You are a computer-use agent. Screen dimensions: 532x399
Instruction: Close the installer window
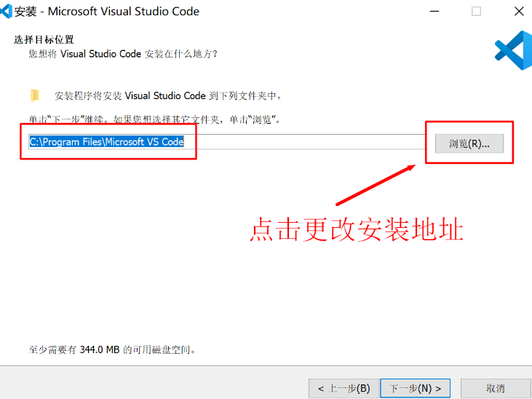519,11
